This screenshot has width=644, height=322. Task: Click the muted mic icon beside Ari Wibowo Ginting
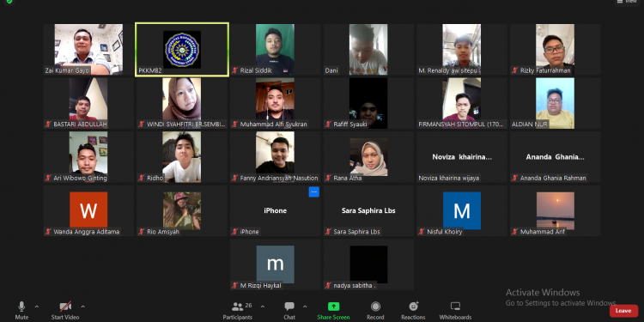coord(48,178)
